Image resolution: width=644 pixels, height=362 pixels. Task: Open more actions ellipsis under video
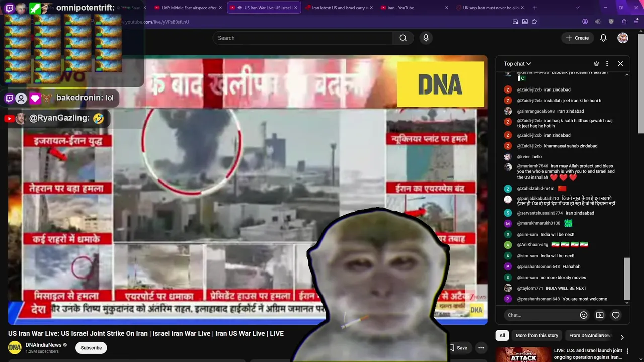(x=481, y=348)
